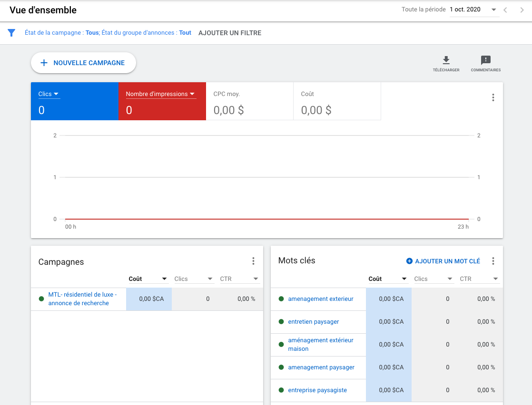Viewport: 532px width, 405px height.
Task: Select the Coût metric tile in scorecard
Action: coord(337,101)
